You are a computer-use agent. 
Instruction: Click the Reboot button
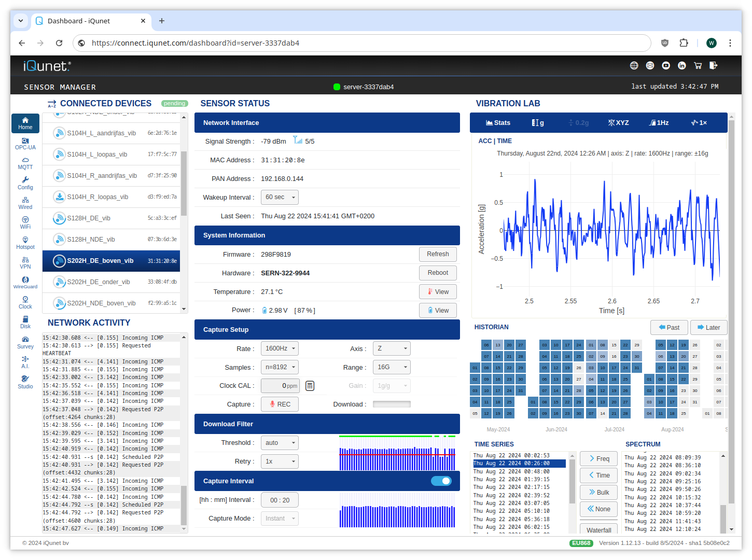(438, 273)
